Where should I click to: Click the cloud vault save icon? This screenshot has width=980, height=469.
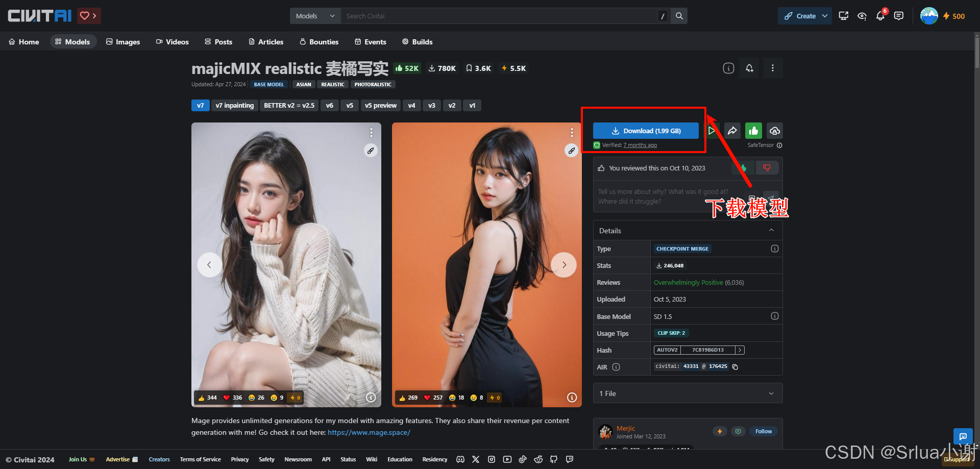coord(774,131)
